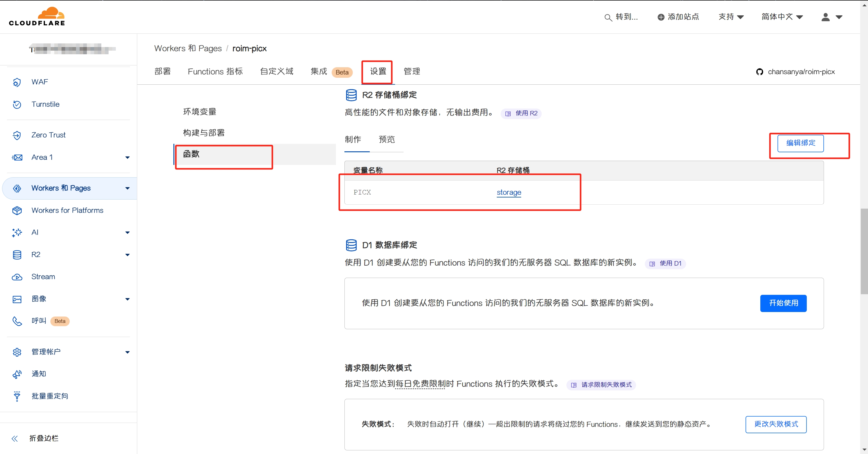Open the WAF shield icon
The width and height of the screenshot is (868, 454).
click(17, 82)
